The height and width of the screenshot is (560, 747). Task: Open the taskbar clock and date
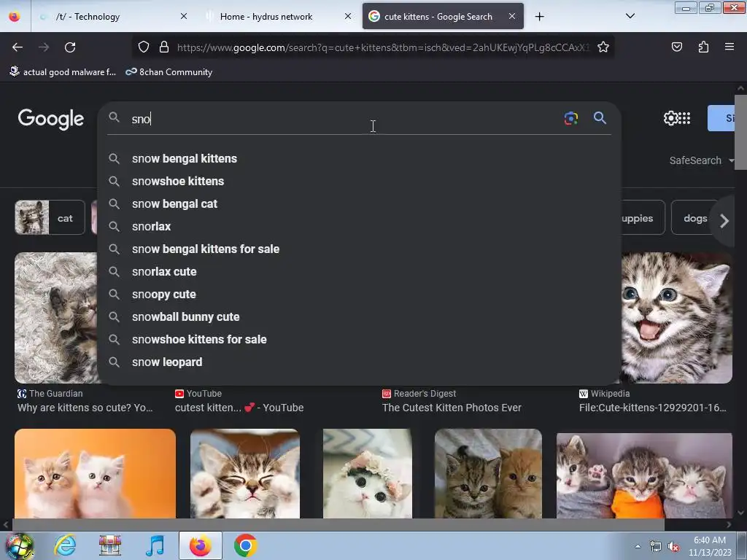click(x=710, y=546)
